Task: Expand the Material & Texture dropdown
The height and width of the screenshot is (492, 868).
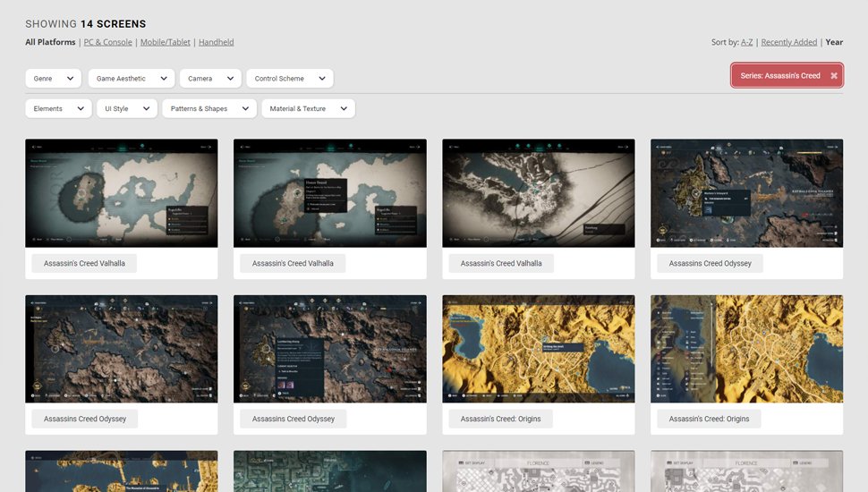Action: 308,108
